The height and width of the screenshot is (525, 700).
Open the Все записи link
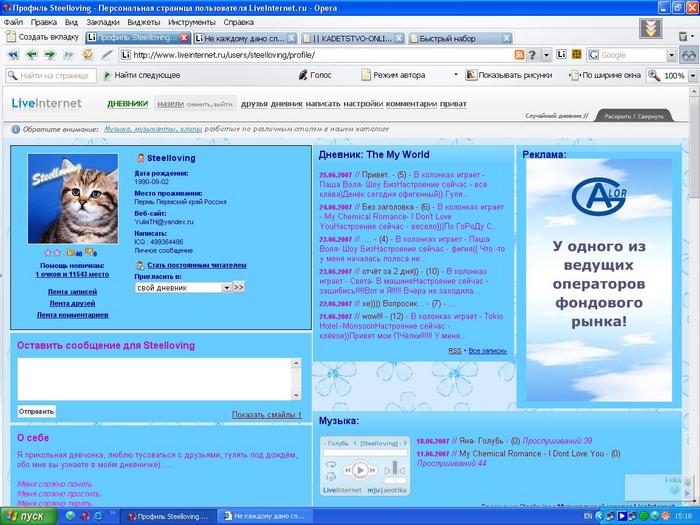(x=488, y=351)
